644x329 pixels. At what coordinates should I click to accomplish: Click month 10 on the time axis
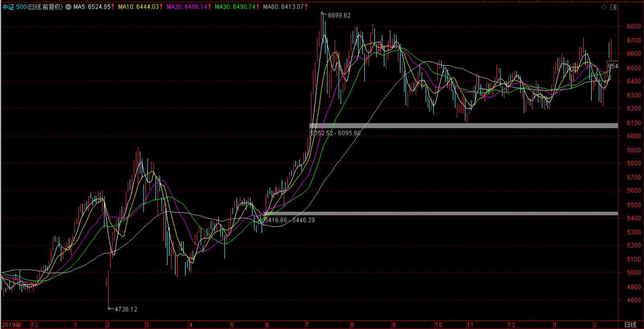point(438,325)
